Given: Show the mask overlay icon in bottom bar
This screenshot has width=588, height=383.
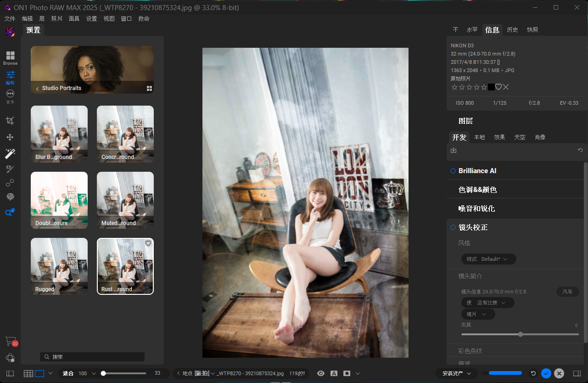Looking at the screenshot, I should 347,373.
